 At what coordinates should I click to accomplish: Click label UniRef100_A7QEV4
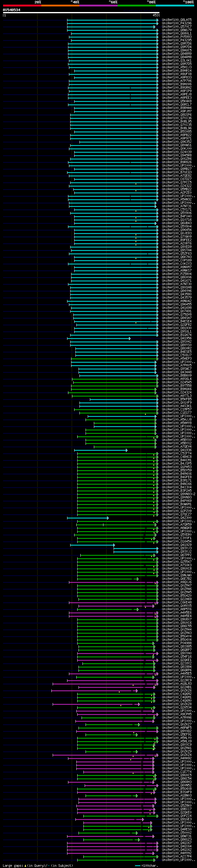(x=177, y=446)
